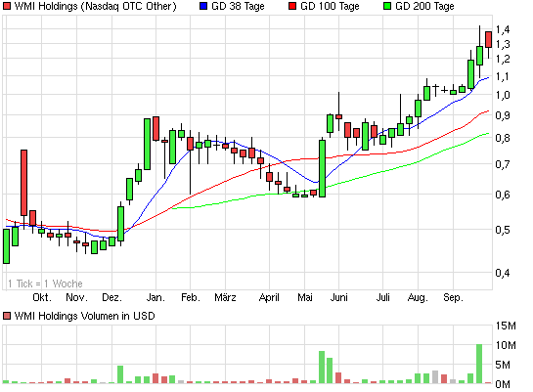The height and width of the screenshot is (392, 533).
Task: Click the grey volume bar in August
Action: 435,377
